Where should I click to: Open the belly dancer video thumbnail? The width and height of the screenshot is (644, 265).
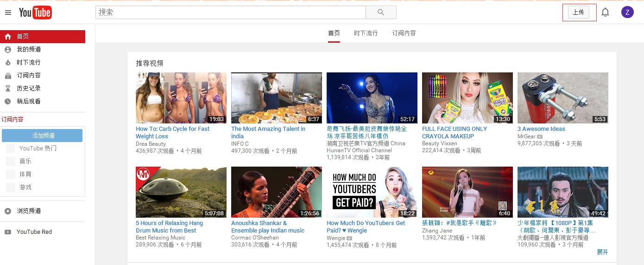[x=372, y=98]
